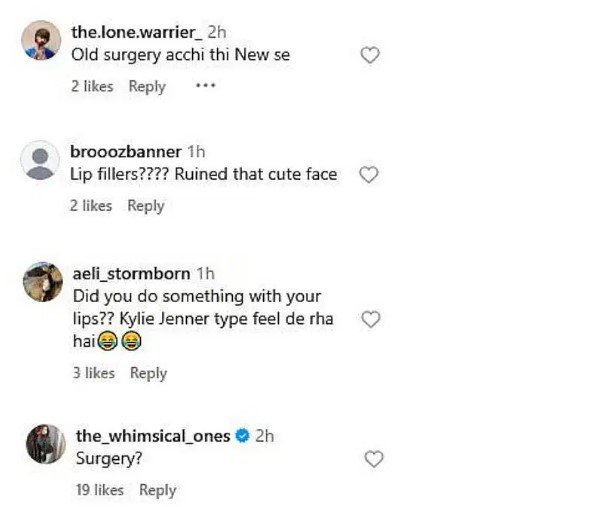Open the_whimsical_ones profile avatar
The height and width of the screenshot is (507, 613).
click(x=46, y=444)
